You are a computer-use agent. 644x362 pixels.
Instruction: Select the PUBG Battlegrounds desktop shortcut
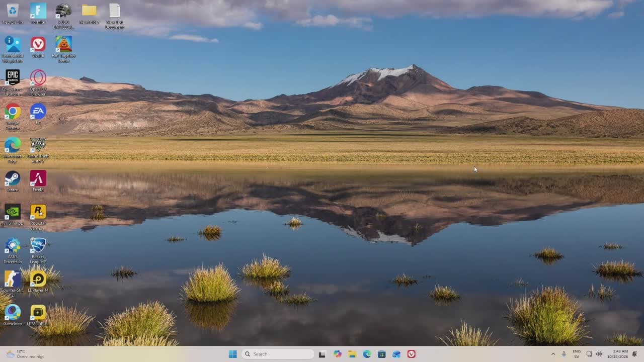[x=63, y=16]
